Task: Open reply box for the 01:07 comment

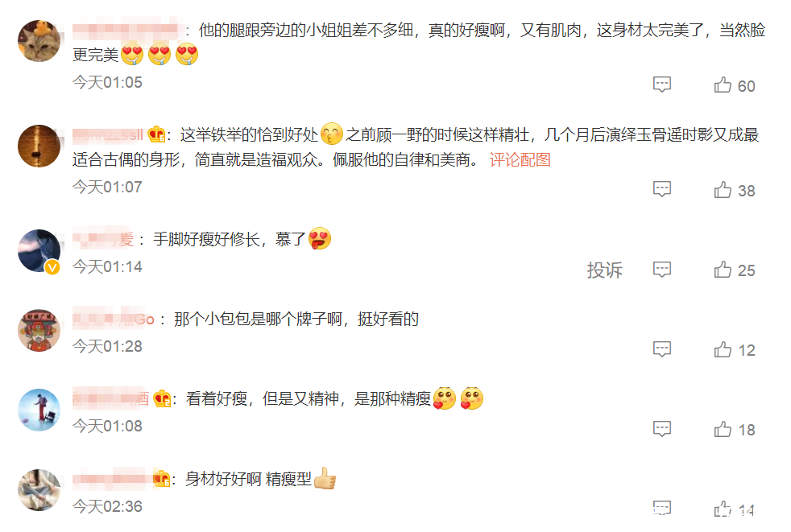Action: coord(662,189)
